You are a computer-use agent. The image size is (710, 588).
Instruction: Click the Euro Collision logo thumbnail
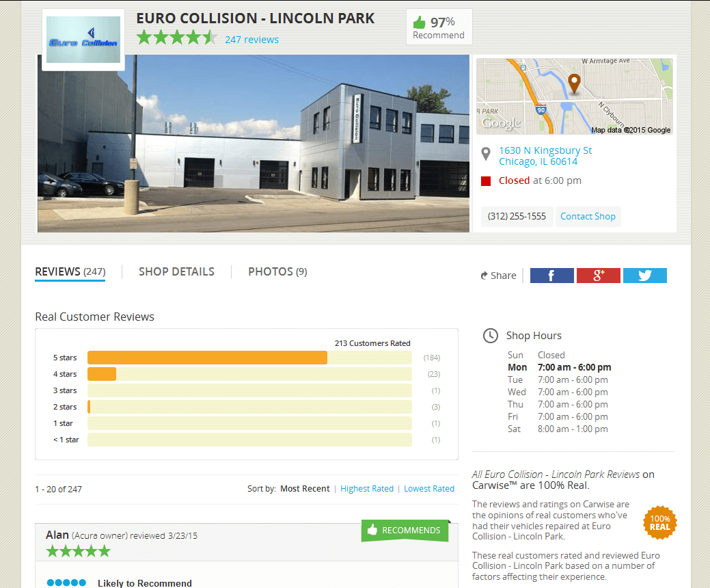pyautogui.click(x=83, y=40)
